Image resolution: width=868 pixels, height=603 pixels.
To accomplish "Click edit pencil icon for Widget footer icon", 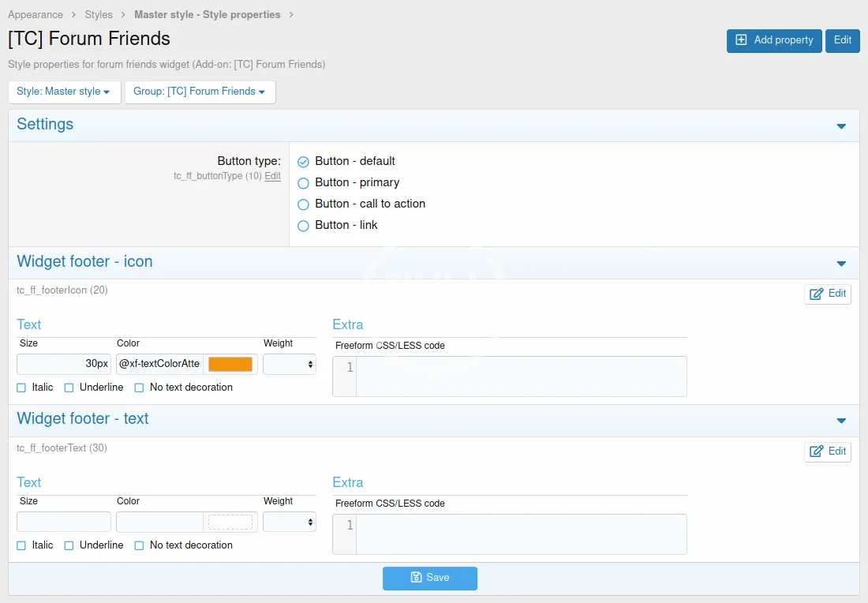I will point(816,294).
